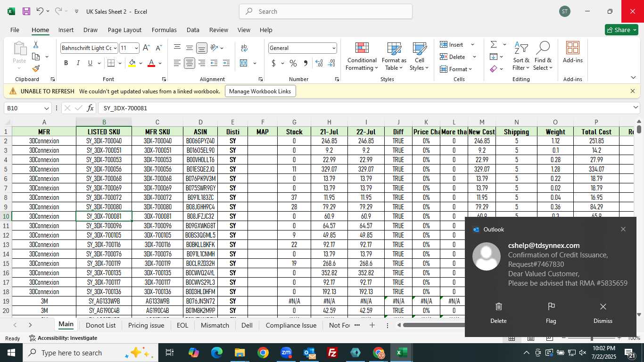
Task: Expand the Cell Styles menu
Action: tap(420, 56)
